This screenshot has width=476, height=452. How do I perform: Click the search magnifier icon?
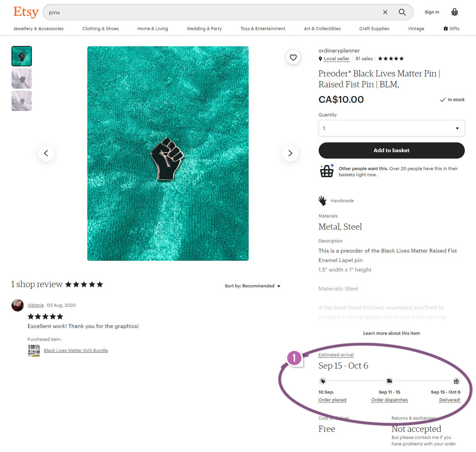402,12
